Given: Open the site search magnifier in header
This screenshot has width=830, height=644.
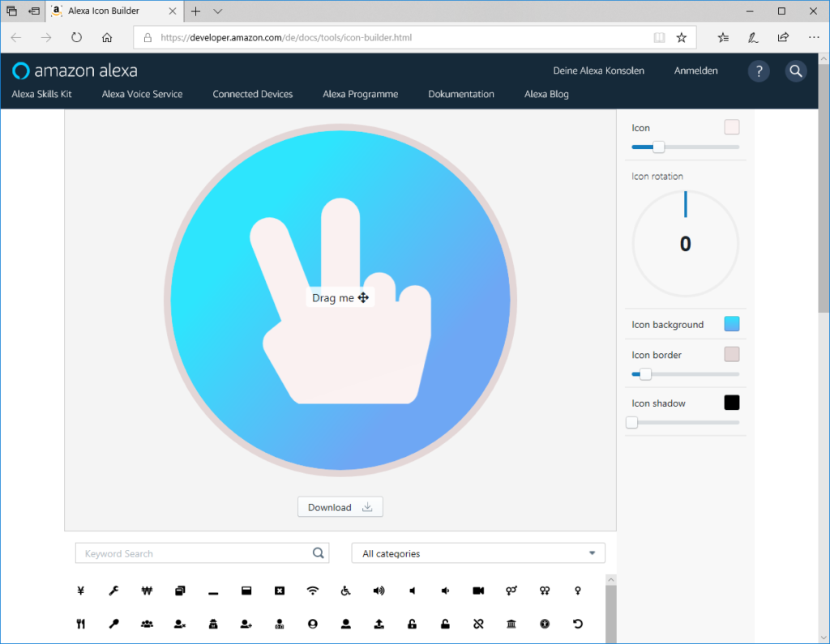Looking at the screenshot, I should click(x=795, y=71).
